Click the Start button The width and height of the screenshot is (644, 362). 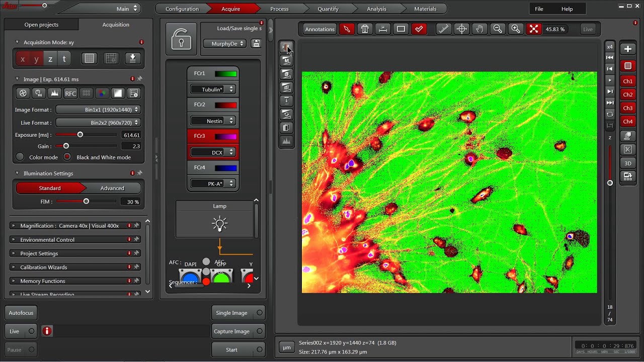click(238, 349)
